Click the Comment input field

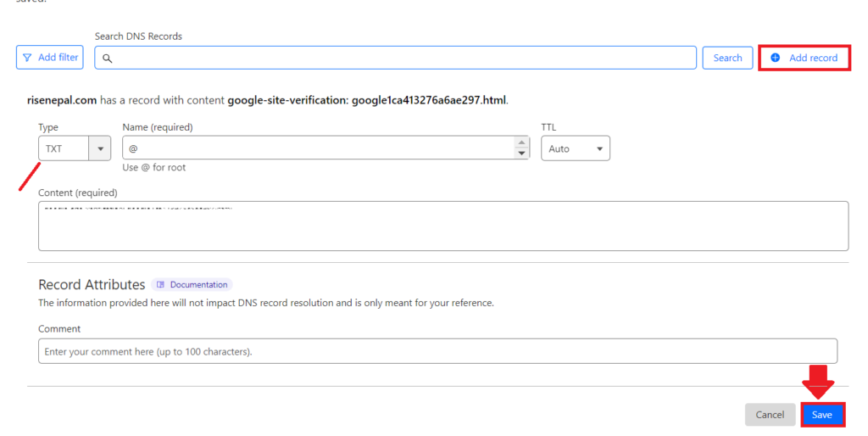(x=438, y=351)
